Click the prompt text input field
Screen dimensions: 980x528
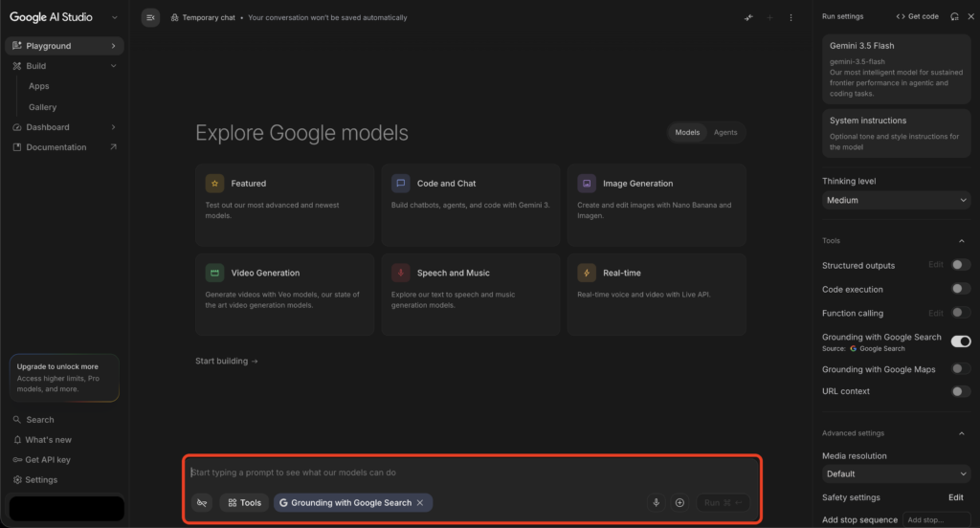coord(471,473)
